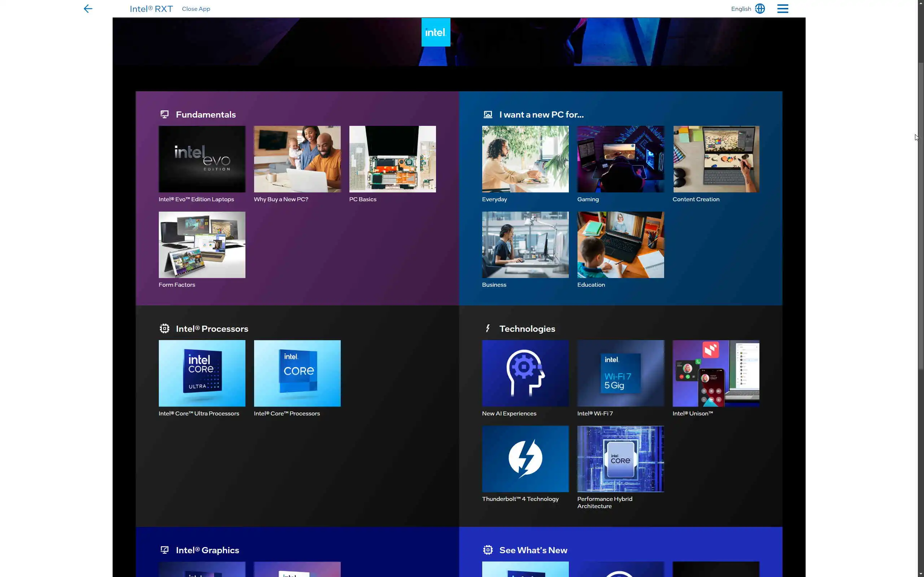Open the hamburger menu
The image size is (924, 577).
pos(783,9)
